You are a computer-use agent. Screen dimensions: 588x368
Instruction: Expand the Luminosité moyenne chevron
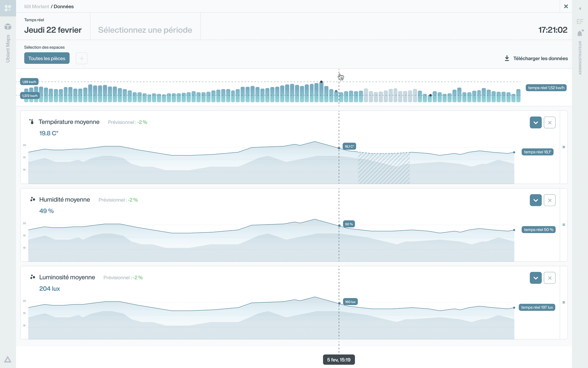[536, 278]
